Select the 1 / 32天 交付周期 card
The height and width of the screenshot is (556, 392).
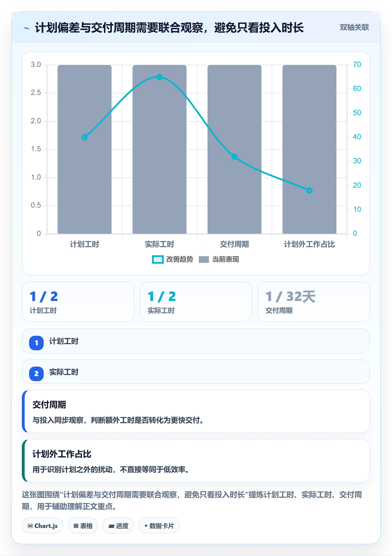tap(314, 302)
